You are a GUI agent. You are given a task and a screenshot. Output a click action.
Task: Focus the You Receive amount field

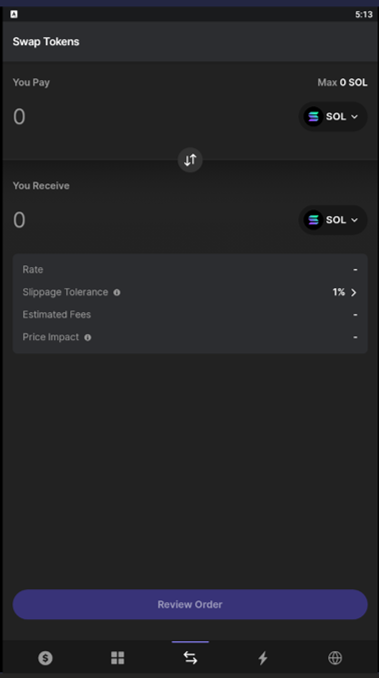click(151, 220)
